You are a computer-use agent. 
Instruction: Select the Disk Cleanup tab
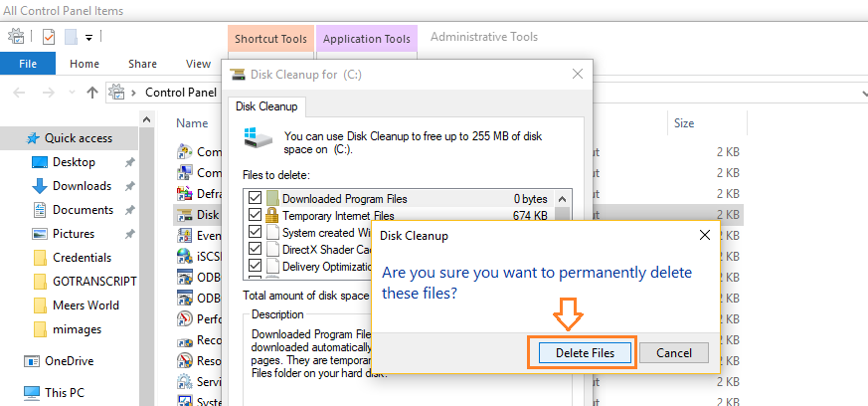pyautogui.click(x=266, y=106)
